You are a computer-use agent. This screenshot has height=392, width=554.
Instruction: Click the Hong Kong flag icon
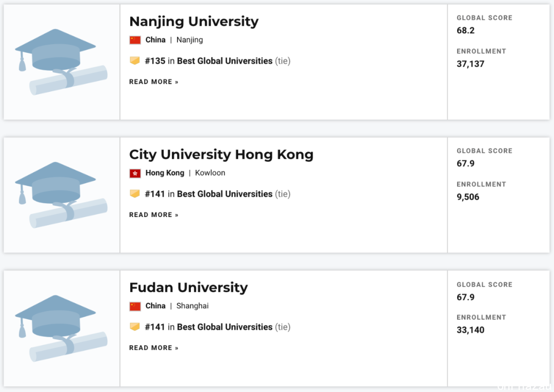point(135,173)
